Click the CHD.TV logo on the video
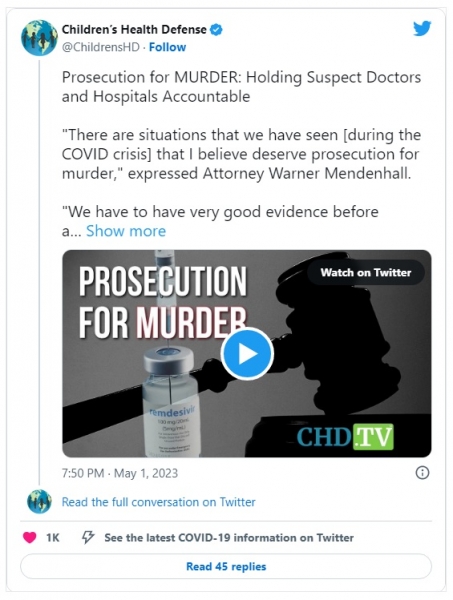 [345, 436]
